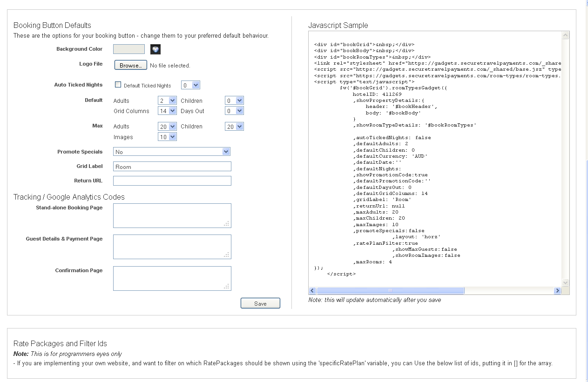Image resolution: width=588 pixels, height=382 pixels.
Task: Save the booking button defaults
Action: coord(260,303)
